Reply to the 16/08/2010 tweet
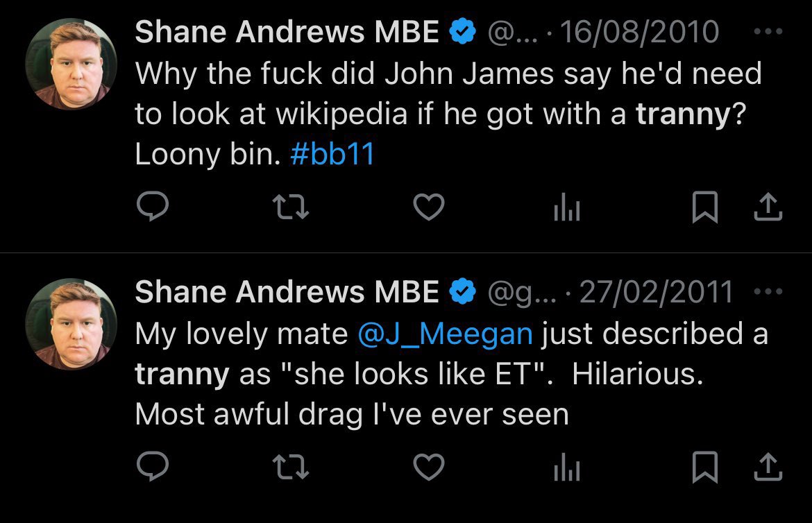Viewport: 812px width, 523px height. 152,207
